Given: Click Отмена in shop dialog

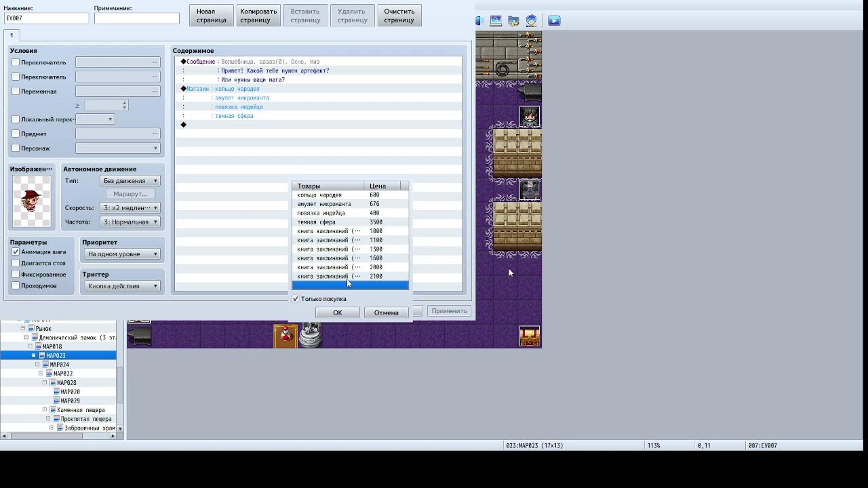Looking at the screenshot, I should (x=386, y=312).
